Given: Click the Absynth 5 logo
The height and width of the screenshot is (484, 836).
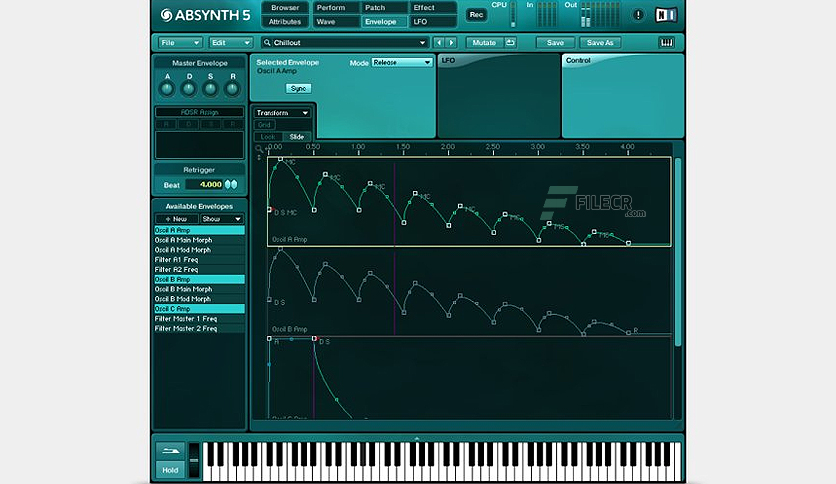Looking at the screenshot, I should tap(205, 15).
